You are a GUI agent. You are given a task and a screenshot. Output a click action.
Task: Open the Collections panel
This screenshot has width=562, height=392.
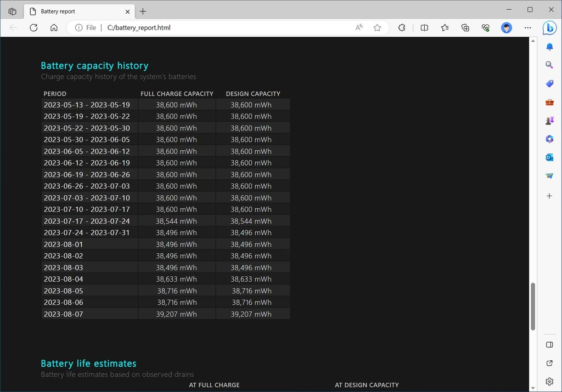(464, 27)
